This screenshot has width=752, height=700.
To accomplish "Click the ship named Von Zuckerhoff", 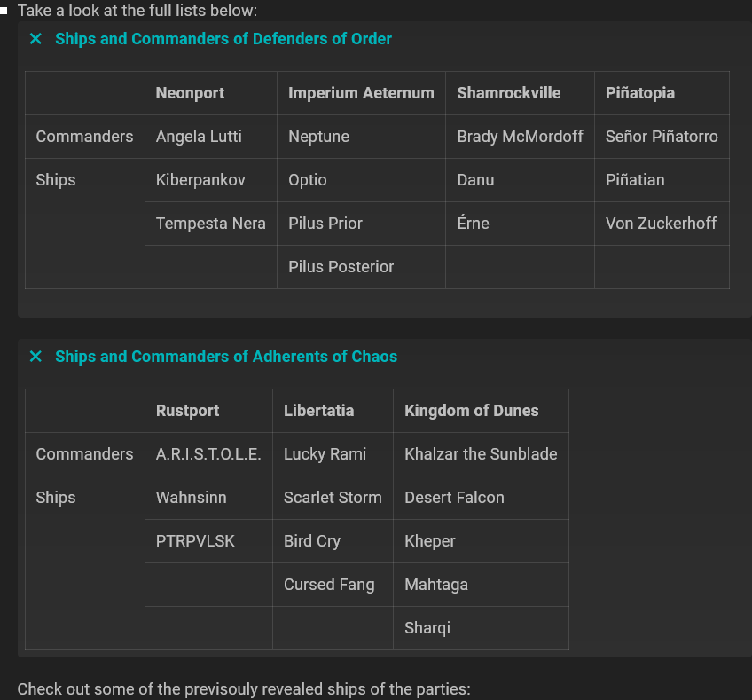I will coord(662,223).
